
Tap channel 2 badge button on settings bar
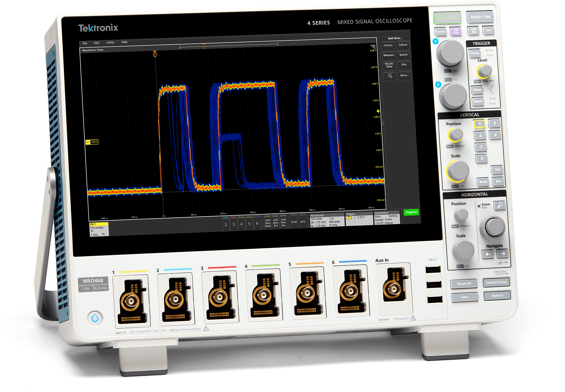(225, 224)
